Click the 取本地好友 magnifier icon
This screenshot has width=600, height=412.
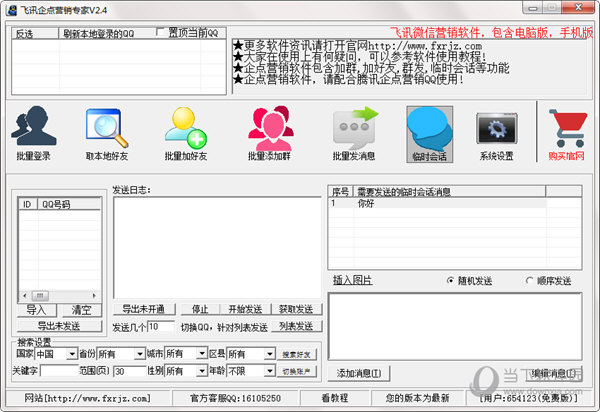pyautogui.click(x=107, y=133)
